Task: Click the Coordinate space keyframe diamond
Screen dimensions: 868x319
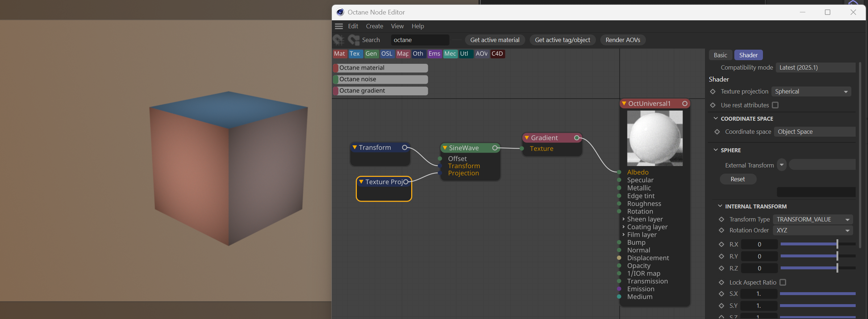Action: click(717, 132)
